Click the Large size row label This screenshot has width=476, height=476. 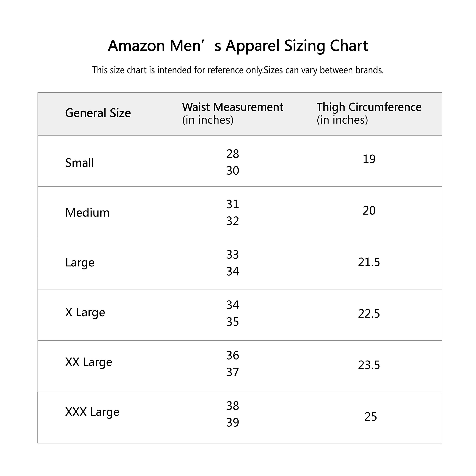tap(80, 263)
